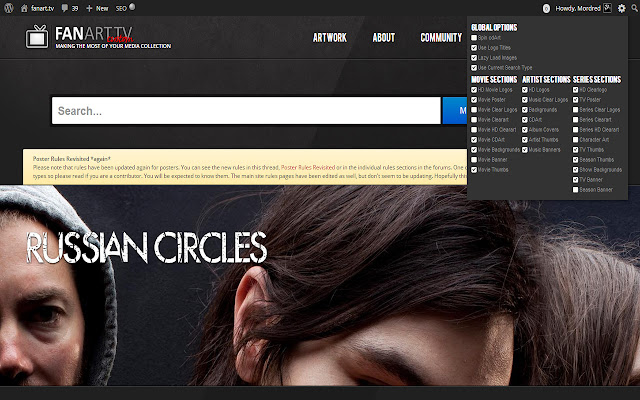Image resolution: width=640 pixels, height=400 pixels.
Task: Click the admin bar search magnifier
Action: pyautogui.click(x=635, y=8)
